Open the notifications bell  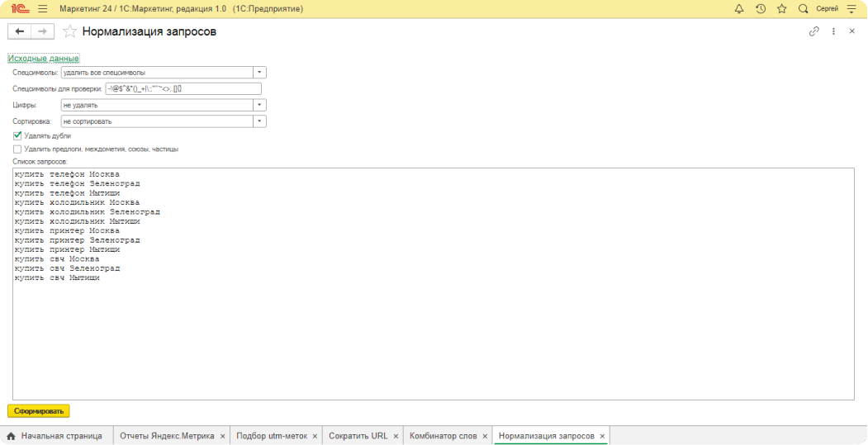click(x=738, y=8)
